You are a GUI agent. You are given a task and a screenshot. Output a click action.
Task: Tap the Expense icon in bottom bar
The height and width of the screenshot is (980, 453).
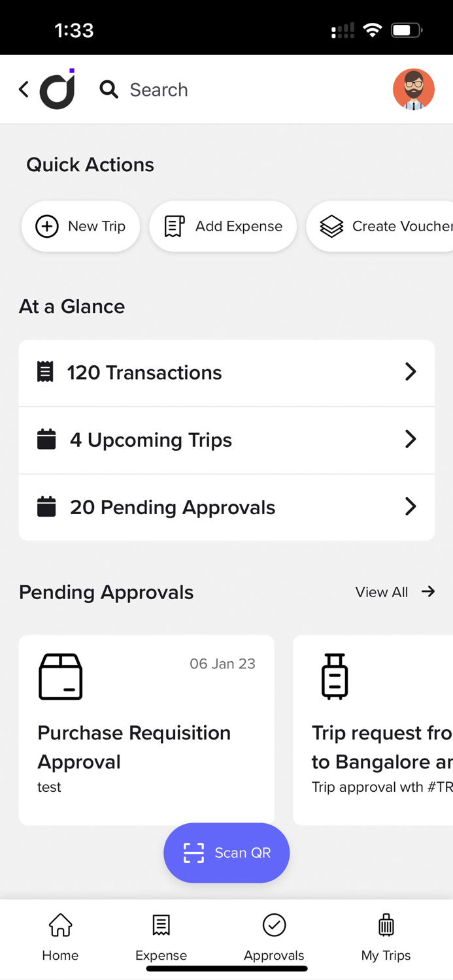[x=161, y=925]
